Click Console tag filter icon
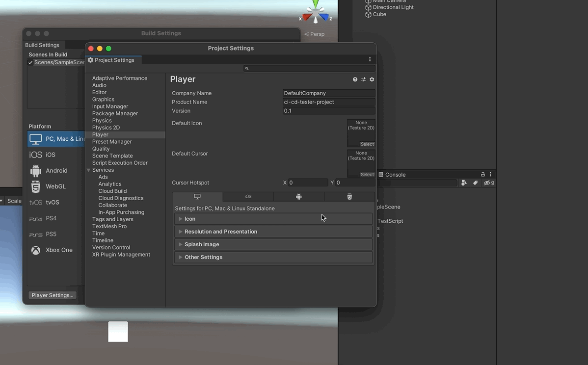Image resolution: width=588 pixels, height=365 pixels. tap(475, 183)
